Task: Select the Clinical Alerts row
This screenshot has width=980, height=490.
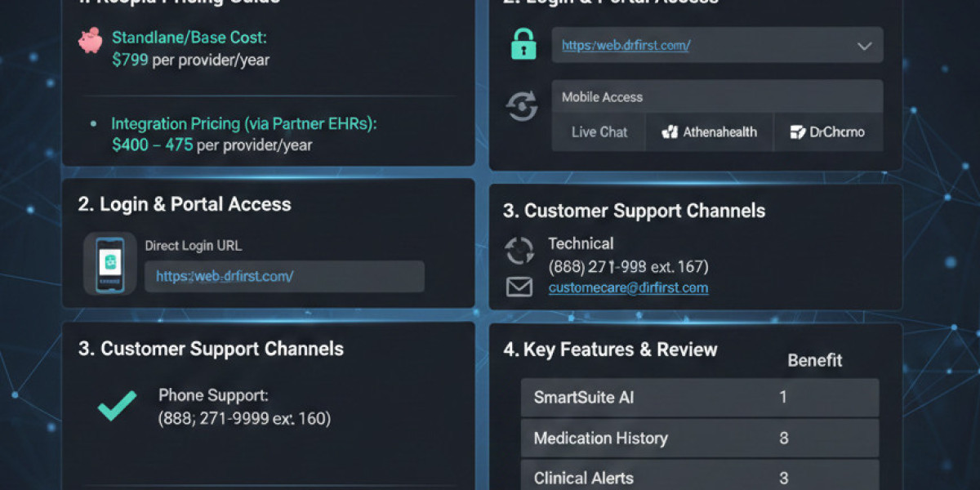Action: [699, 477]
